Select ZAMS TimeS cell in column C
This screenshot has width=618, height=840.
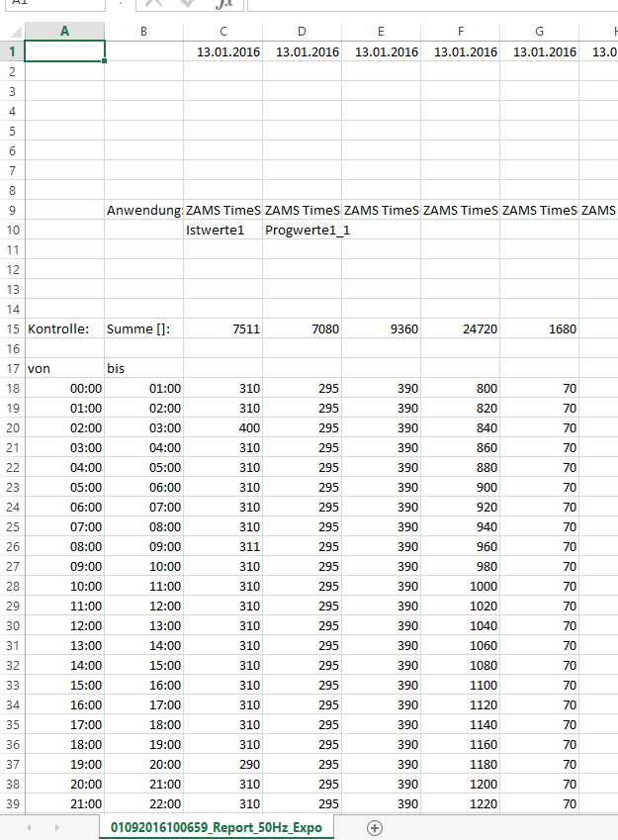coord(222,211)
